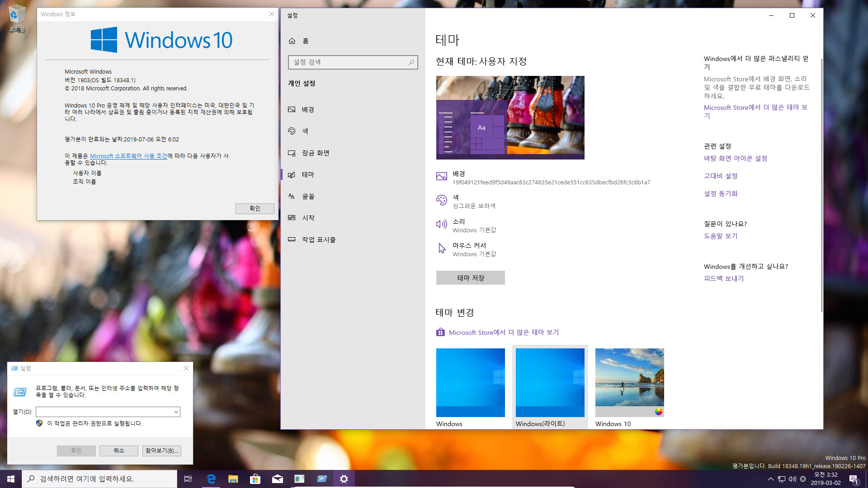Show hidden icons in system tray
This screenshot has width=868, height=488.
point(770,479)
